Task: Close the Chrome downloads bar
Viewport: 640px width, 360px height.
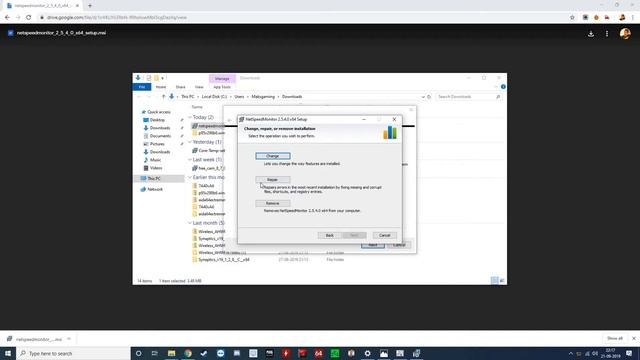Action: [x=633, y=338]
